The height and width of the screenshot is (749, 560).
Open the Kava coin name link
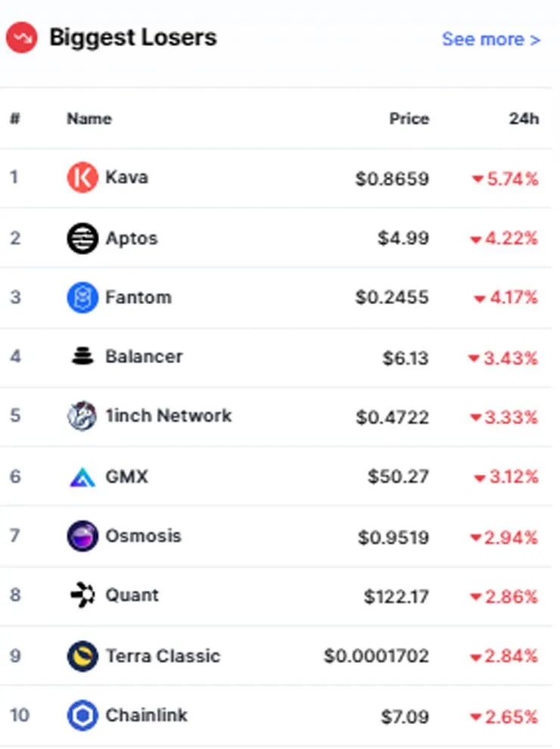coord(126,177)
